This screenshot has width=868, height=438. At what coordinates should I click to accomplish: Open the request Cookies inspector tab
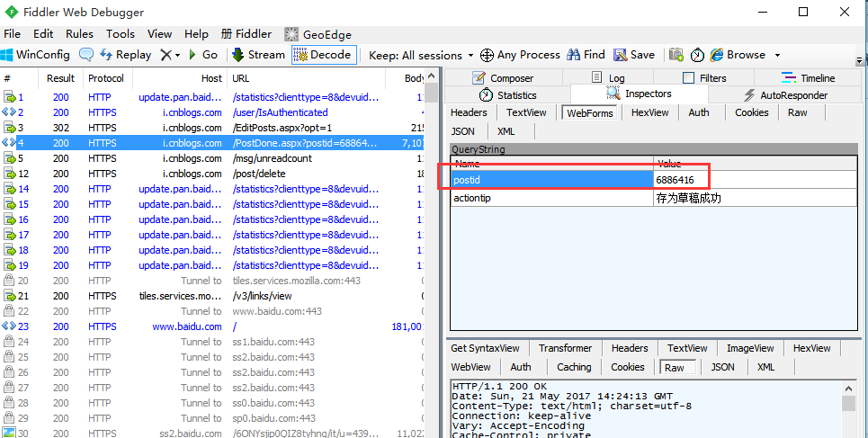point(751,112)
